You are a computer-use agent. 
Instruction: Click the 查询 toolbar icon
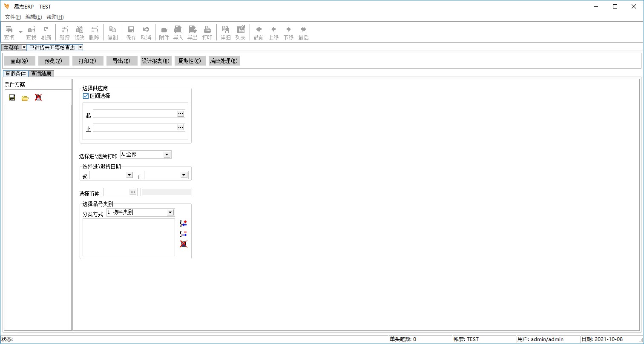tap(9, 33)
